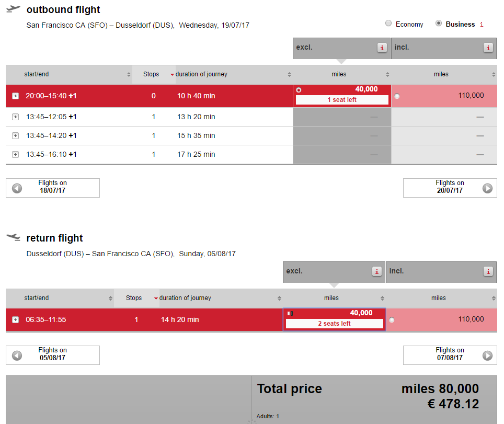Image resolution: width=504 pixels, height=424 pixels.
Task: Click info icon in outbound incl. tab
Action: [x=488, y=48]
